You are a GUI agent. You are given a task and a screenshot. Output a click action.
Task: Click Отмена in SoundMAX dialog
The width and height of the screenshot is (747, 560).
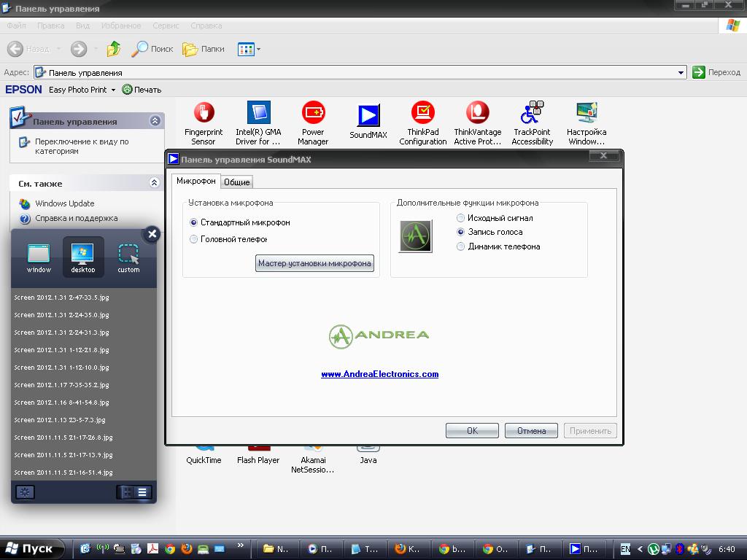click(x=531, y=430)
